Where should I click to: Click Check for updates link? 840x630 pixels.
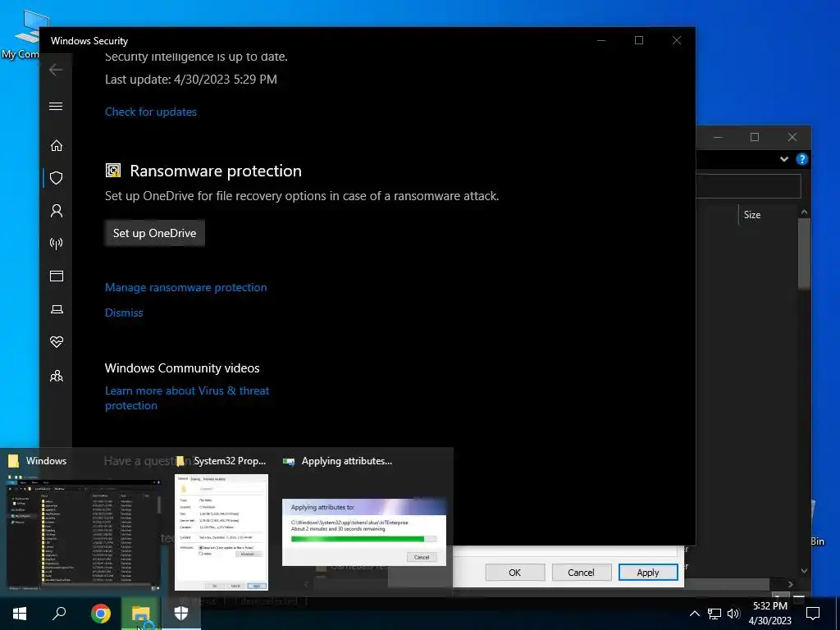click(151, 112)
